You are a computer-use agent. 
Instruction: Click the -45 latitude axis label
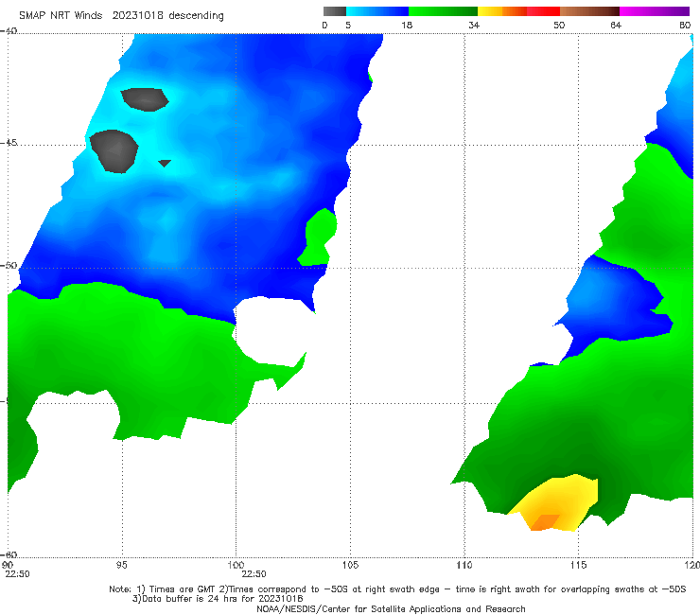[9, 143]
